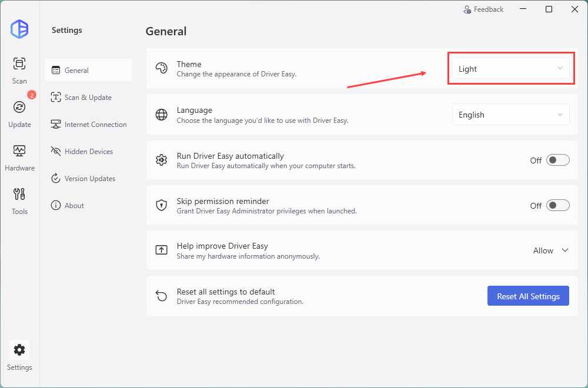Open the Tools sidebar icon

pyautogui.click(x=19, y=194)
